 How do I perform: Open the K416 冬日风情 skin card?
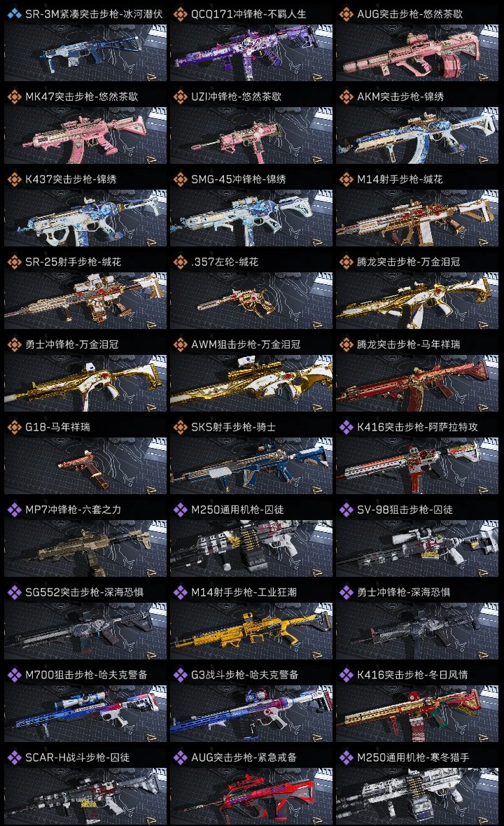417,706
